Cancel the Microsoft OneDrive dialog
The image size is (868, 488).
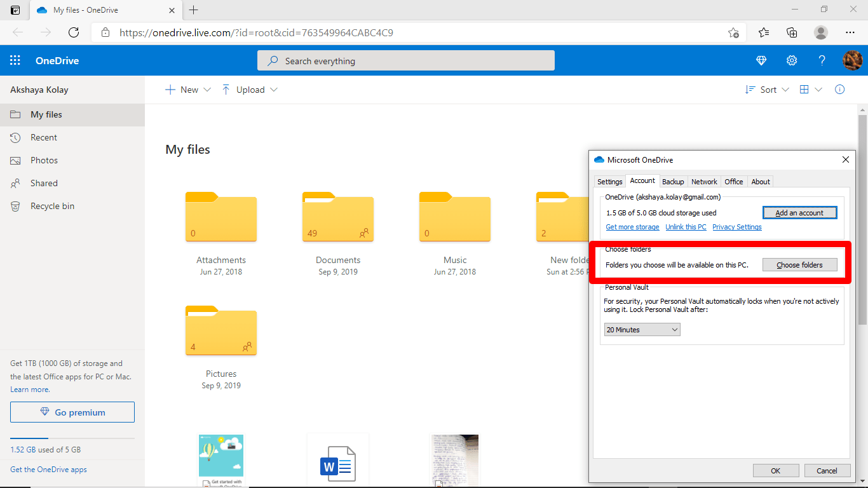[x=827, y=471]
